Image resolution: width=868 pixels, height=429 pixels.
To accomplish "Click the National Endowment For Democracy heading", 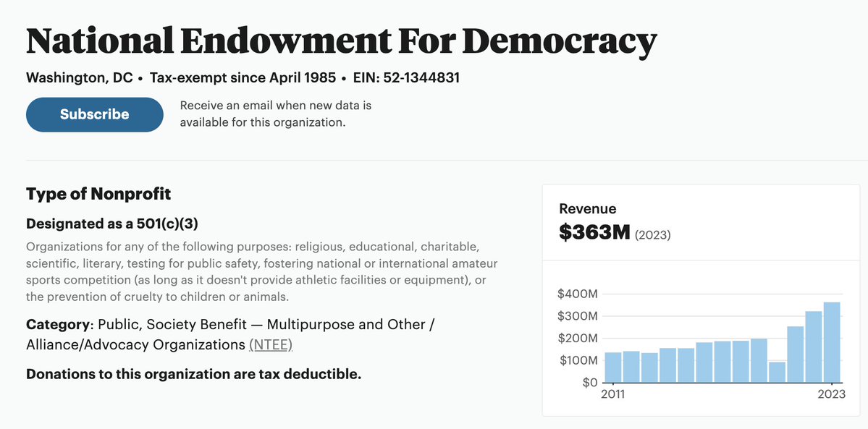I will coord(341,41).
